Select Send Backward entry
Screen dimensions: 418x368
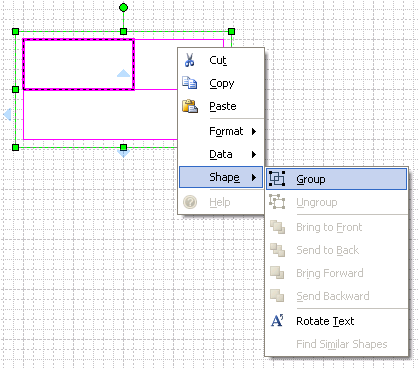[337, 296]
